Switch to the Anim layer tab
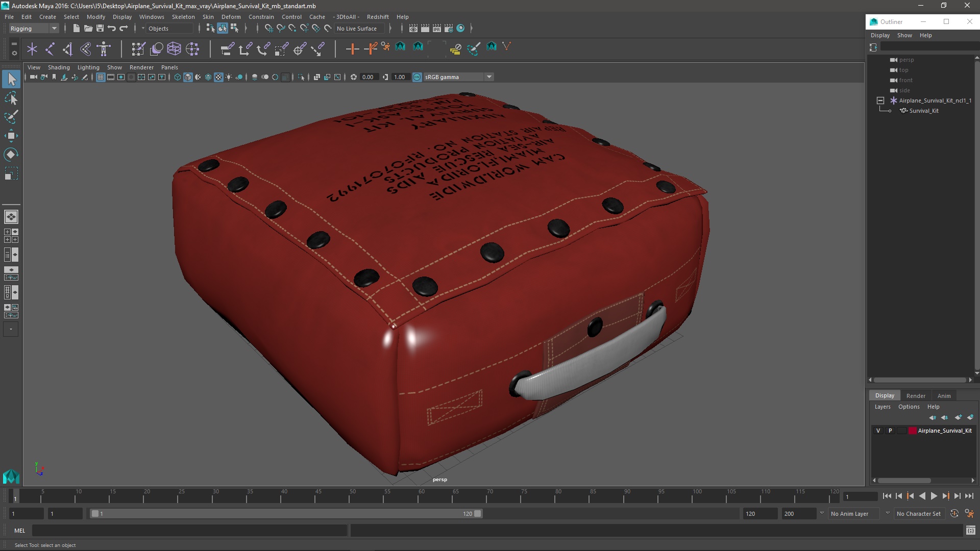Image resolution: width=980 pixels, height=551 pixels. click(x=944, y=396)
